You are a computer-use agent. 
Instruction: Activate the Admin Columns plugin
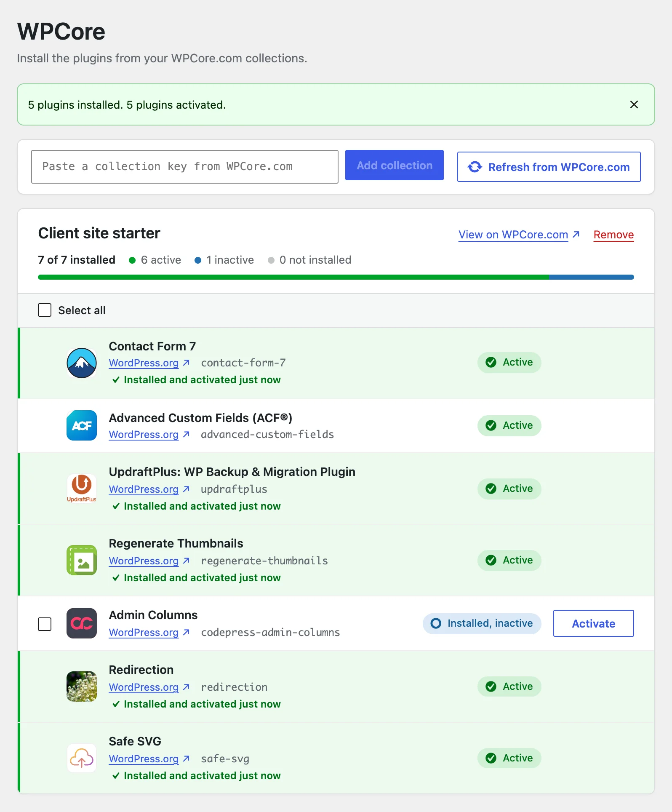[x=594, y=623]
